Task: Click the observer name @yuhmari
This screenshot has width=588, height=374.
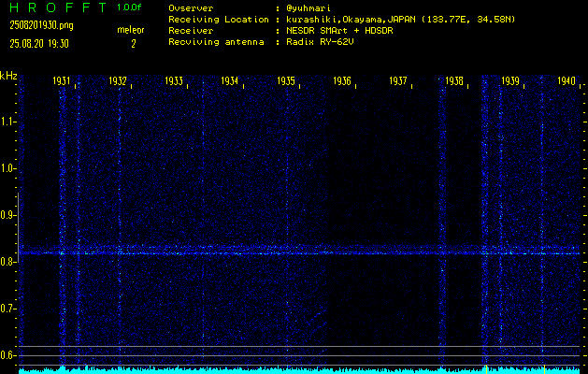Action: pos(308,8)
